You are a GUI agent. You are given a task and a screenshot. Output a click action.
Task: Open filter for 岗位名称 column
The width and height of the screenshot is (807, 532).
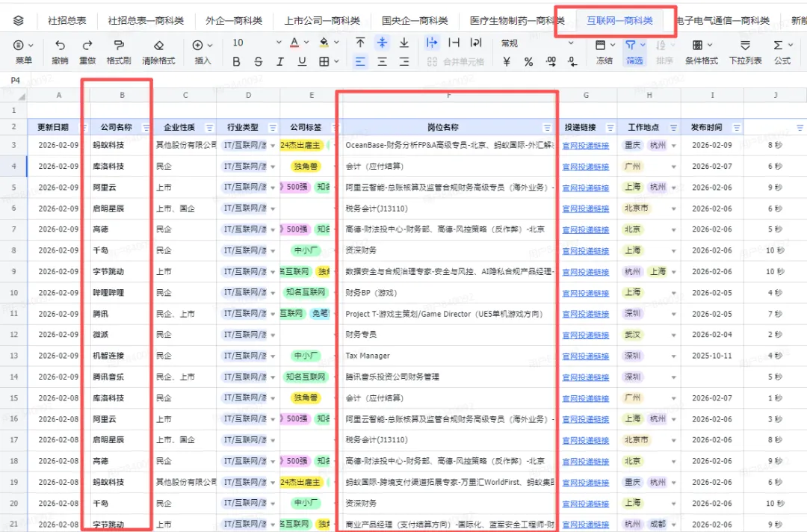547,128
